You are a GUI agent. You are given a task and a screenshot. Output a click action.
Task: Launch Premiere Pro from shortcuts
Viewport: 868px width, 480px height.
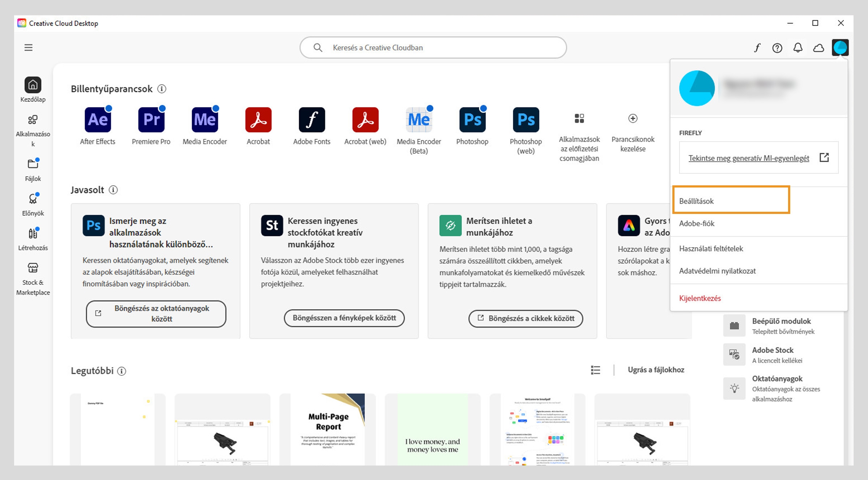151,120
